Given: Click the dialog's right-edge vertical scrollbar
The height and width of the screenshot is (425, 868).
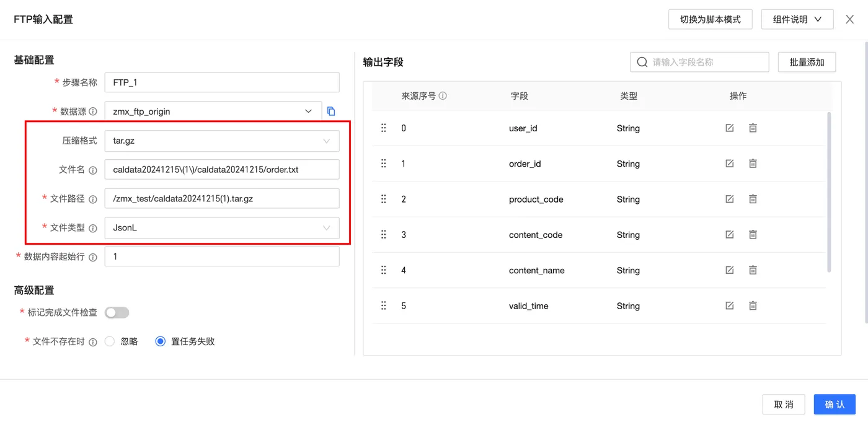Looking at the screenshot, I should [866, 183].
